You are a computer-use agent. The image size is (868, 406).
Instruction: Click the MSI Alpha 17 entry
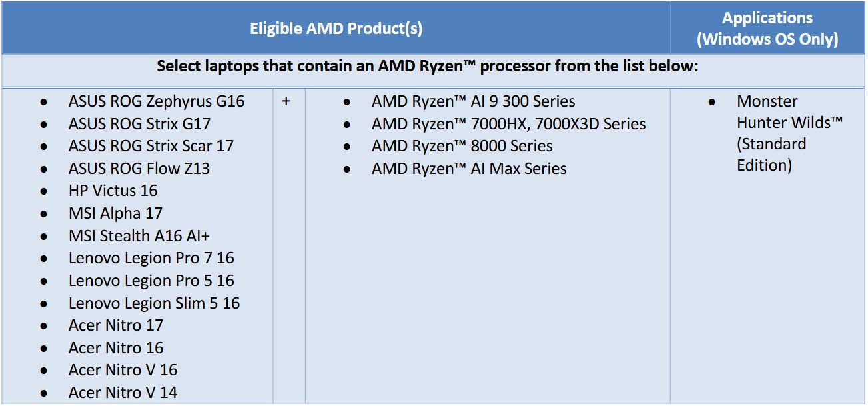115,213
